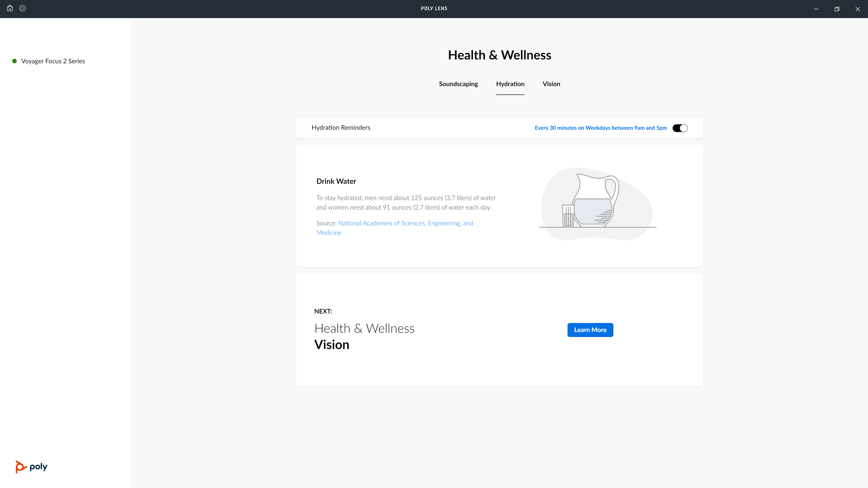Disable the Hydration Reminders toggle
The height and width of the screenshot is (488, 868).
[680, 128]
